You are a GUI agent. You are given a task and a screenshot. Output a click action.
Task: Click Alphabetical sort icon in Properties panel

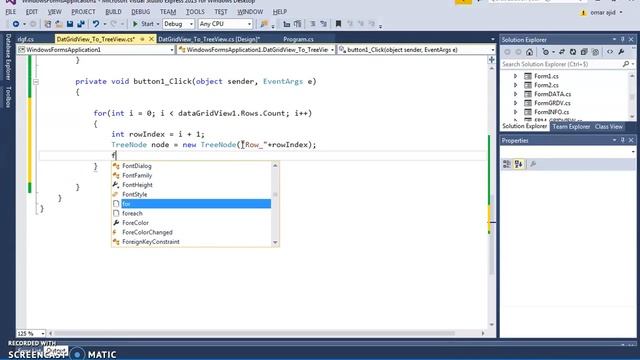tap(519, 164)
